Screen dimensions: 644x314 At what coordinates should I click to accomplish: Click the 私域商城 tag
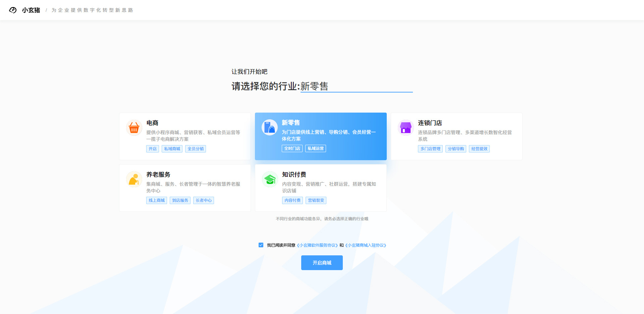pos(172,149)
